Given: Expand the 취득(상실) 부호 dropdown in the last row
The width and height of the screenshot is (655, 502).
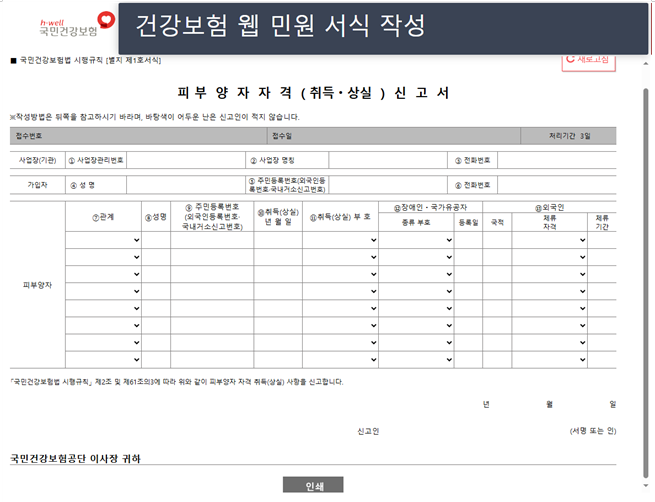Looking at the screenshot, I should click(x=340, y=360).
